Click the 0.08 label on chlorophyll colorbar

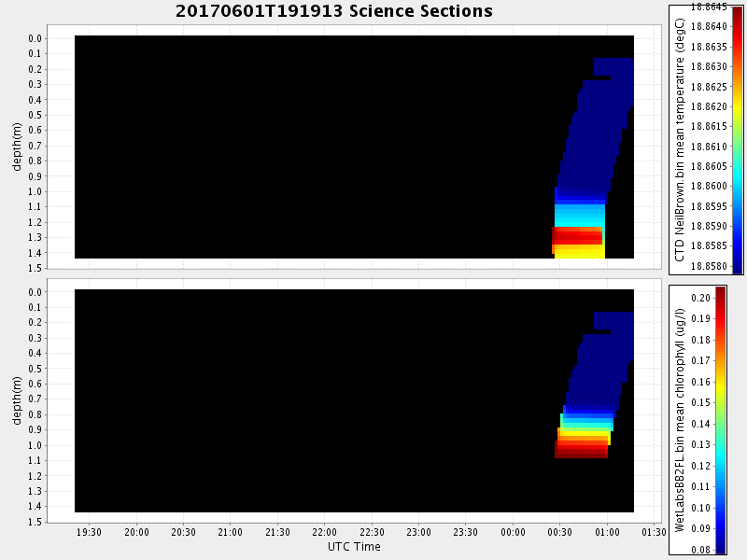coord(701,550)
